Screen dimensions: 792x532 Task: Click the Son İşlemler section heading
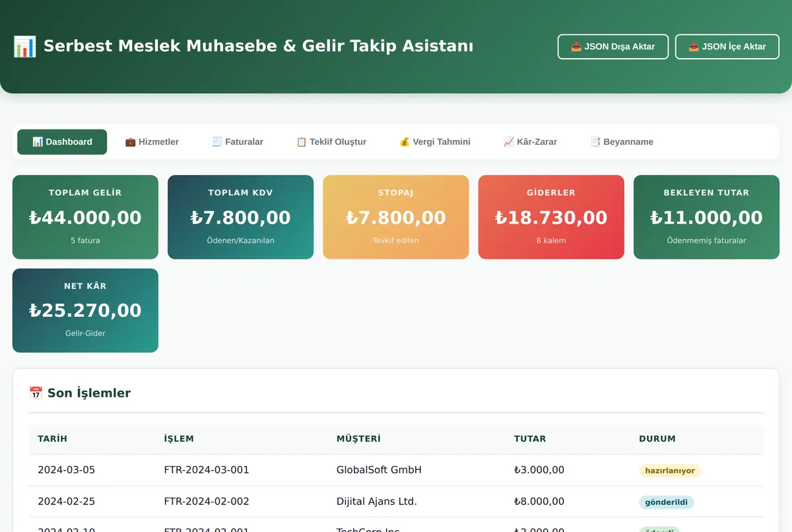tap(80, 393)
